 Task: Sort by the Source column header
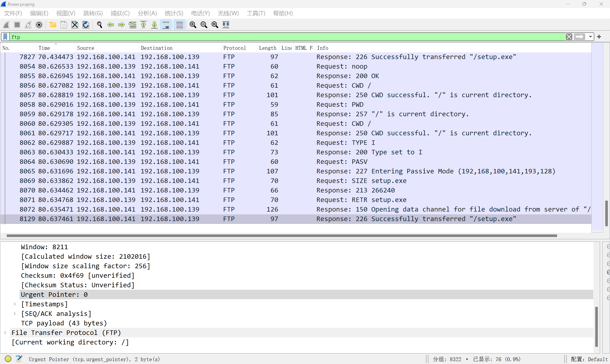(x=107, y=48)
